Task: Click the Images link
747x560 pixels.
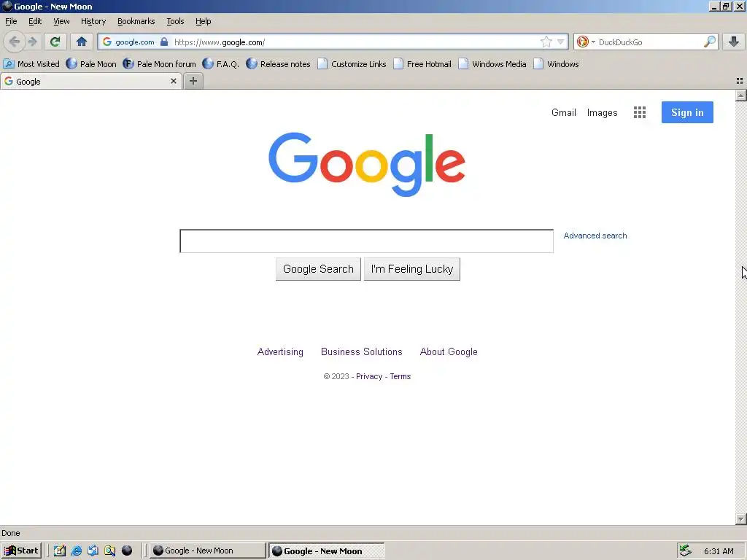Action: pos(602,112)
